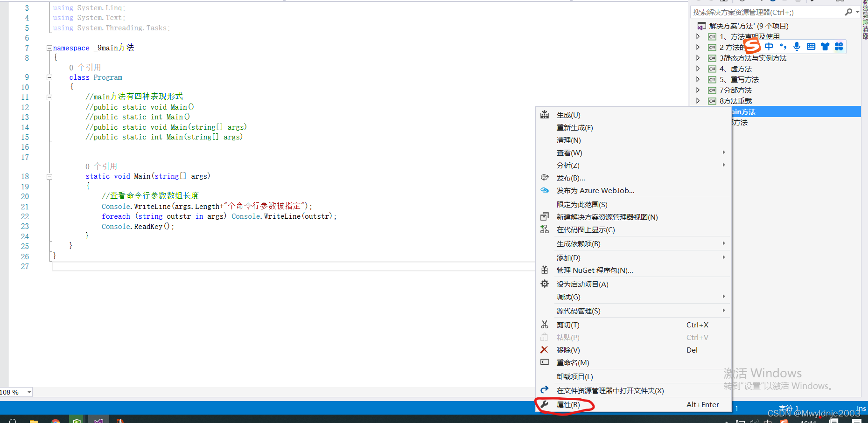Choose 重新生成(E) from the context menu
This screenshot has height=423, width=868.
(x=633, y=127)
